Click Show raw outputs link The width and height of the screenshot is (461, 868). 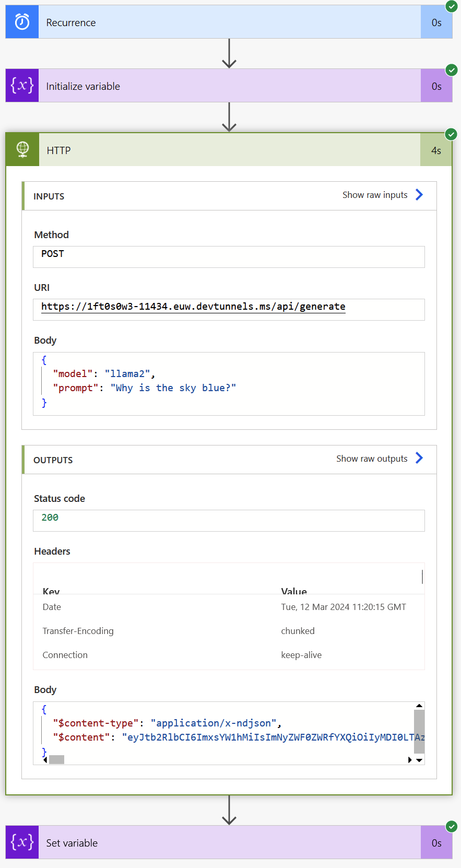click(372, 459)
